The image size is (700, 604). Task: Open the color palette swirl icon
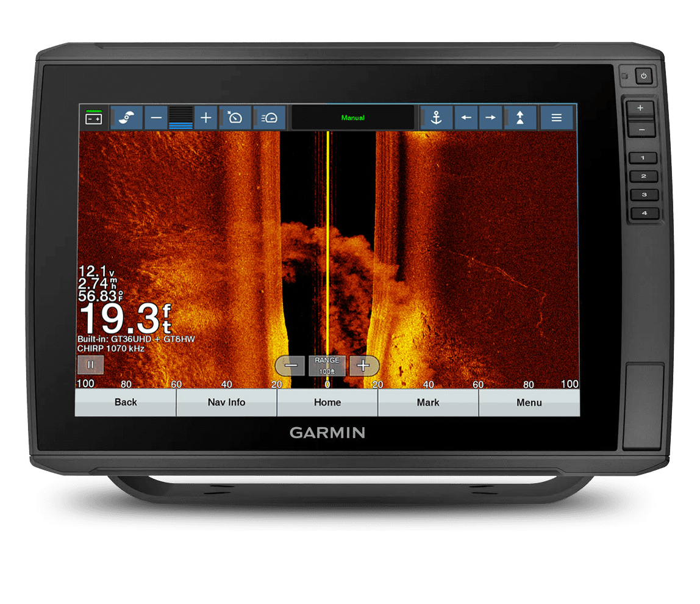pyautogui.click(x=127, y=117)
